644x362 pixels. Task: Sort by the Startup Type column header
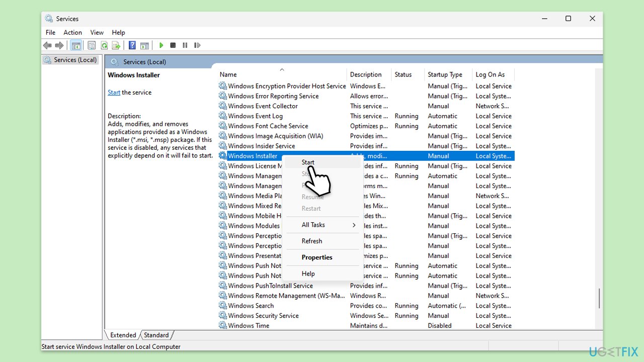pos(448,74)
